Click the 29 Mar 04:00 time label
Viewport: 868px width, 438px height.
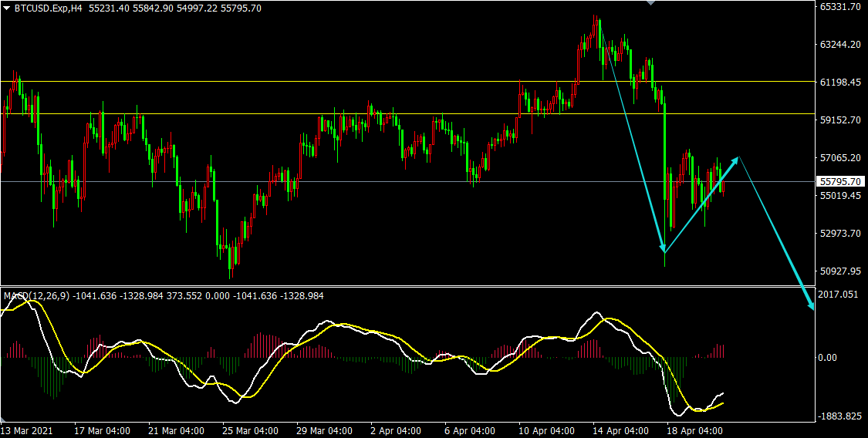click(323, 430)
